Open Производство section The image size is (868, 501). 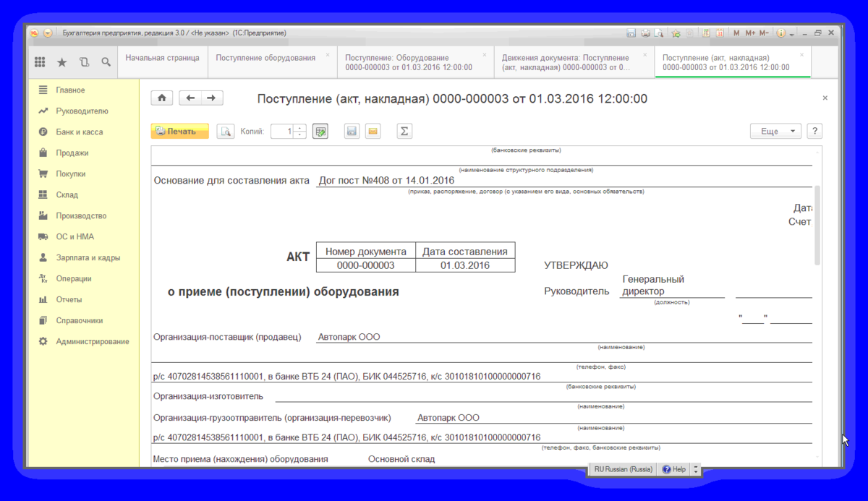pyautogui.click(x=82, y=216)
